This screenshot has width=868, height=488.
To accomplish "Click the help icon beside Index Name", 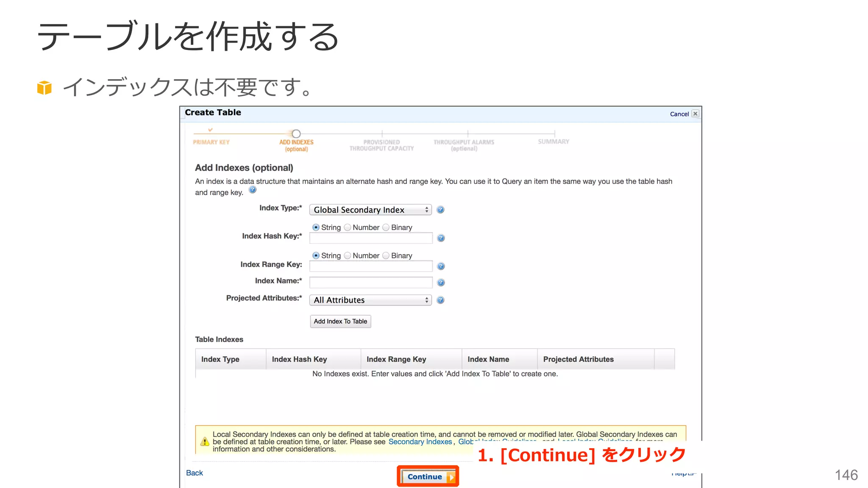I will point(441,283).
